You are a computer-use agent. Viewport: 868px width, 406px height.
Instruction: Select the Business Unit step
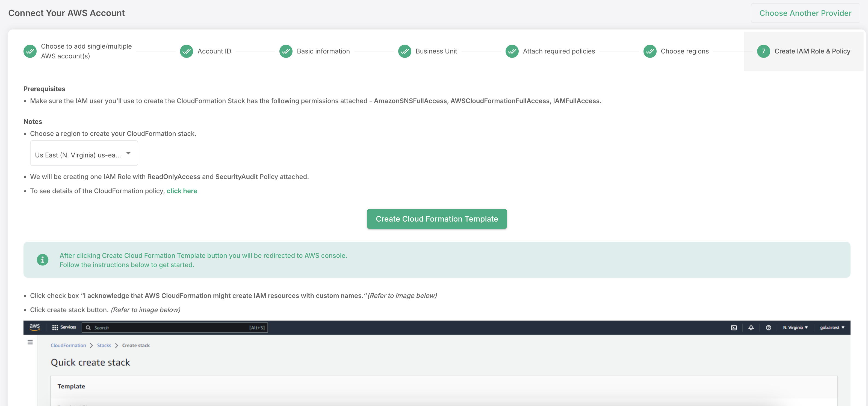[436, 51]
